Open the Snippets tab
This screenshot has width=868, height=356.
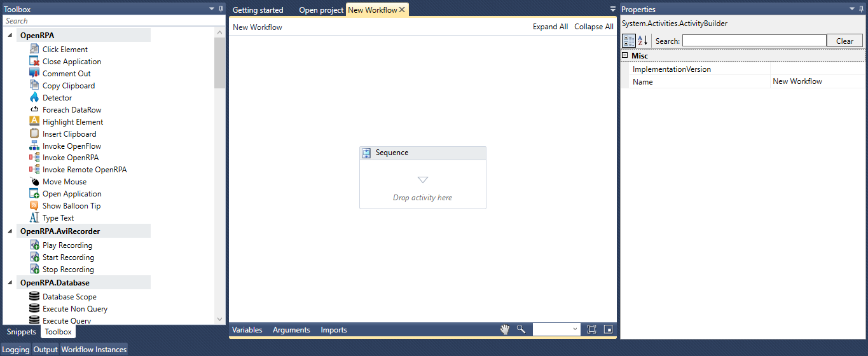22,332
